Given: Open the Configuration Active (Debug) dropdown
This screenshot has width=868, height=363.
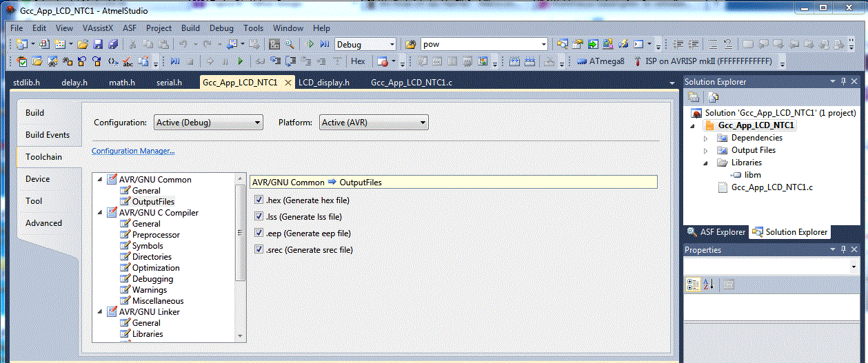Looking at the screenshot, I should click(x=208, y=123).
